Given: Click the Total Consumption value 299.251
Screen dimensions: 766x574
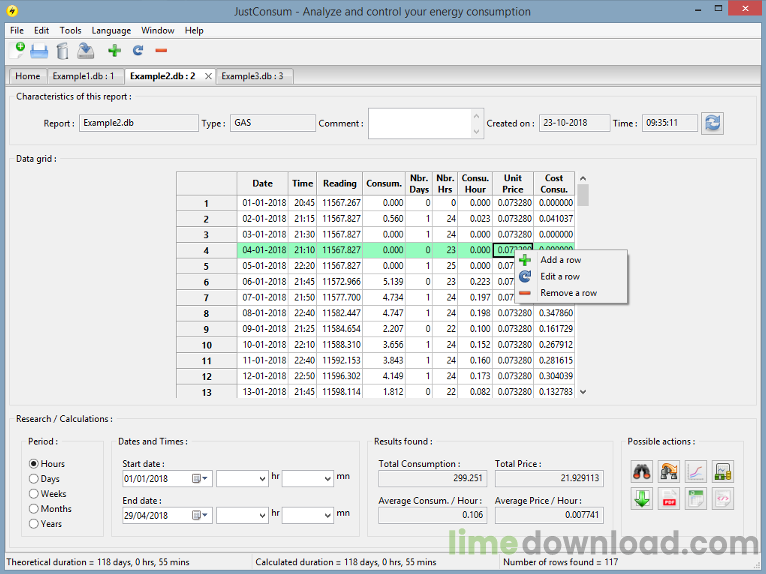Looking at the screenshot, I should (x=432, y=478).
